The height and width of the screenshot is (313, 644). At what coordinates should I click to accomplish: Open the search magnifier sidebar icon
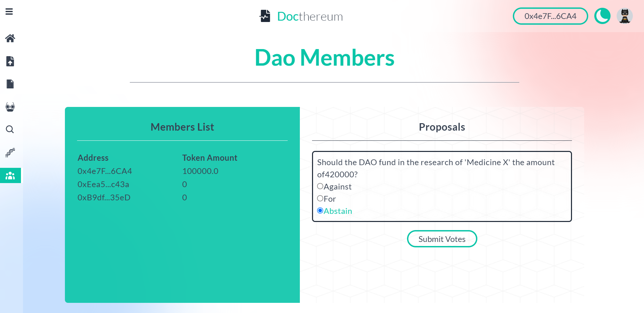coord(10,129)
